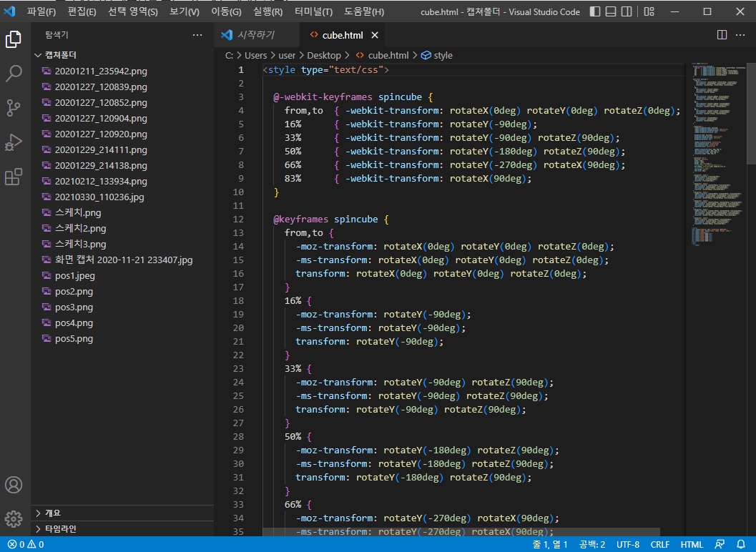
Task: Select the cube.html editor tab
Action: point(343,35)
